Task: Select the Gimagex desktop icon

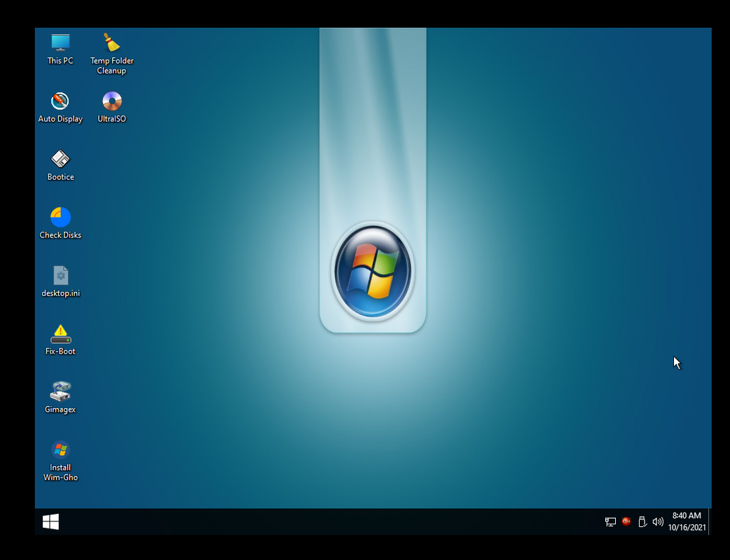Action: 60,391
